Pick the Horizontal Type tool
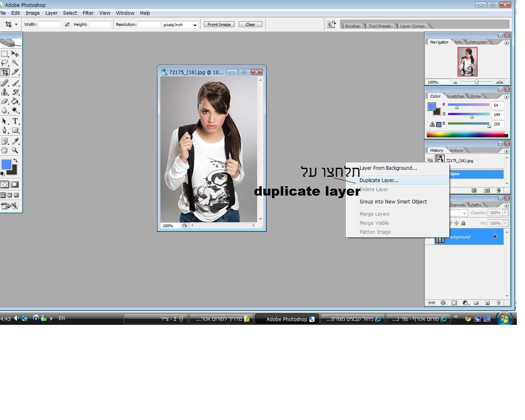This screenshot has height=420, width=525. [15, 121]
